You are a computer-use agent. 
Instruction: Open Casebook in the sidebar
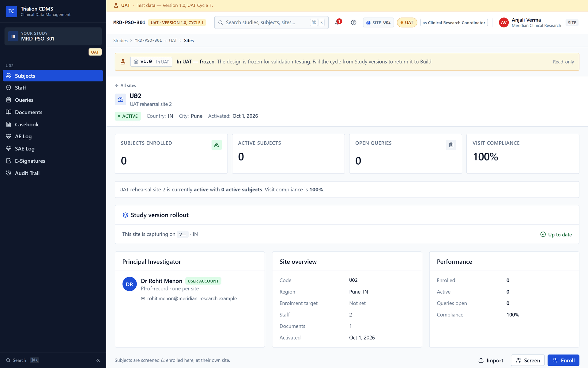click(x=53, y=125)
